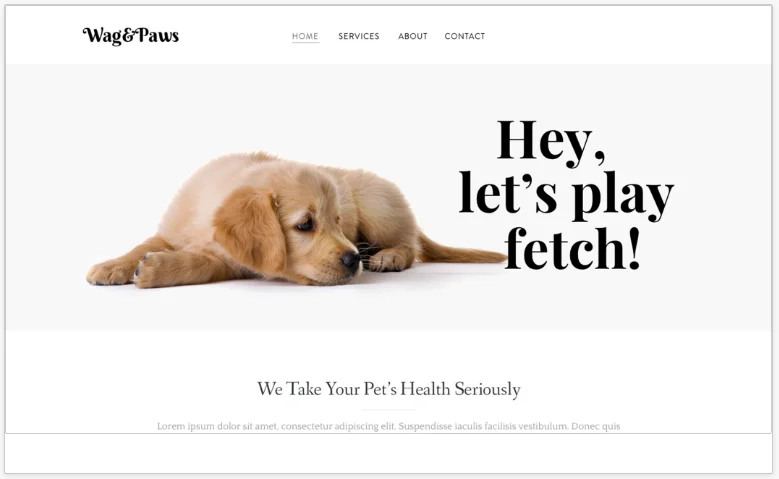779x479 pixels.
Task: Click the ampersand in the Wag&Paws logo
Action: point(129,36)
